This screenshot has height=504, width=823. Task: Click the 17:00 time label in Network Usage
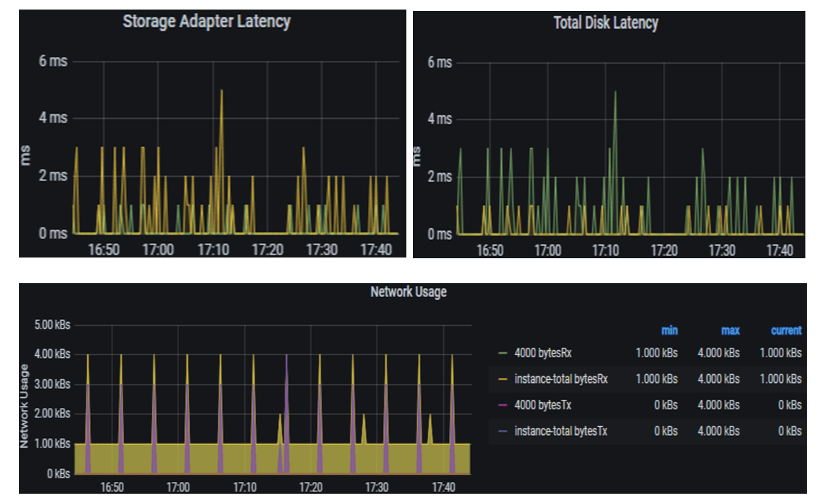[178, 487]
